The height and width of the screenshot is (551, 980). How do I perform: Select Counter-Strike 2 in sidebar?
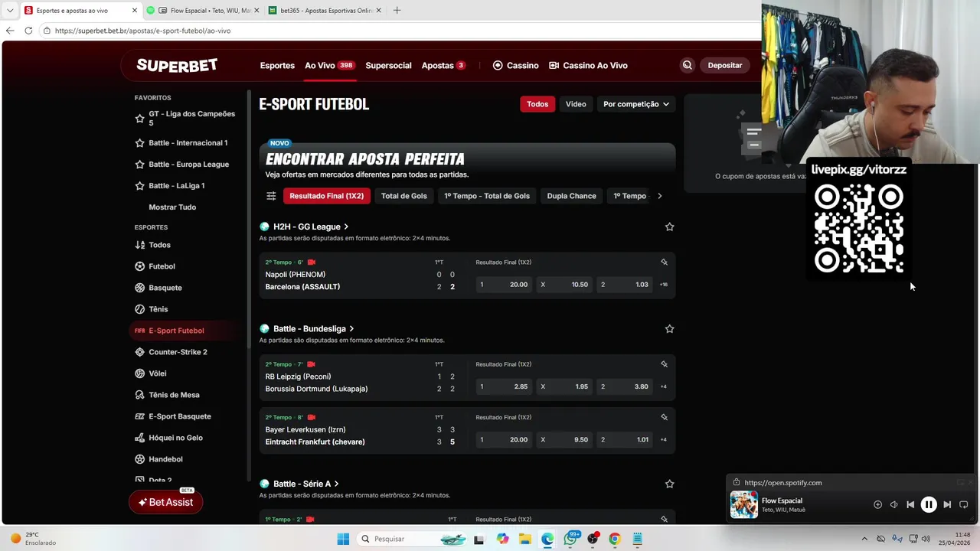(x=178, y=352)
